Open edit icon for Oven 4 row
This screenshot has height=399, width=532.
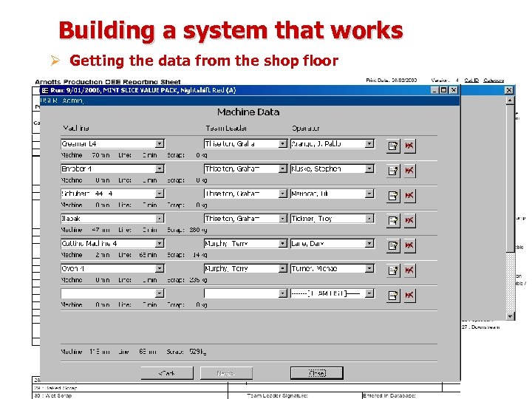coord(393,270)
